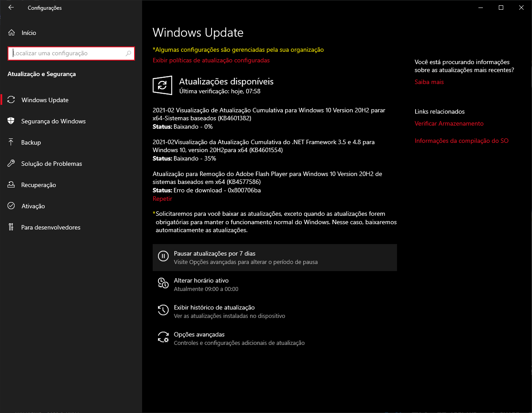The height and width of the screenshot is (413, 532).
Task: Click the Última verificação: hoje, 07:58 text
Action: pos(220,91)
